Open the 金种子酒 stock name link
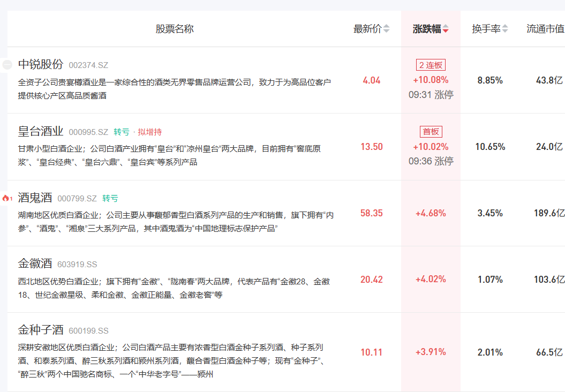565x392 pixels. [41, 330]
